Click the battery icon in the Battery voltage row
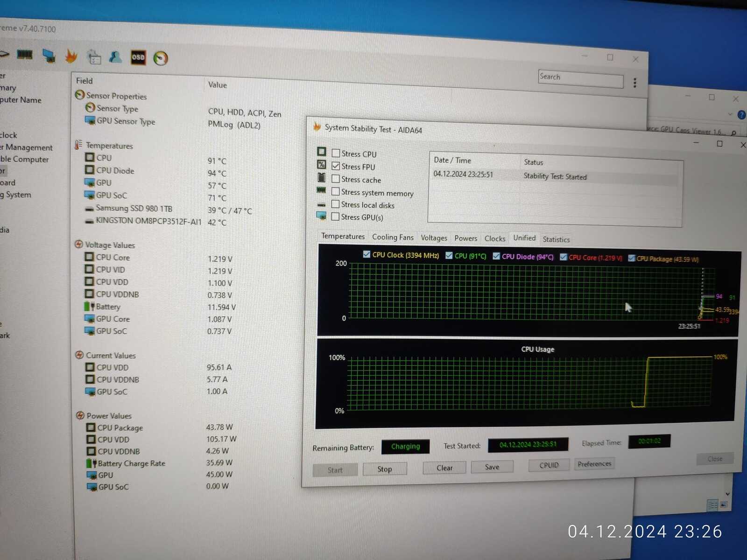Image resolution: width=747 pixels, height=560 pixels. coord(89,307)
